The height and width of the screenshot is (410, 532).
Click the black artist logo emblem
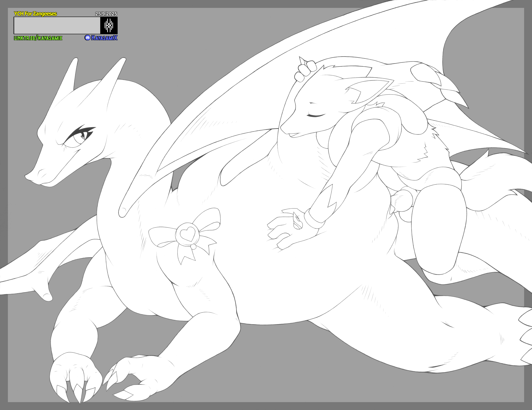coord(109,25)
